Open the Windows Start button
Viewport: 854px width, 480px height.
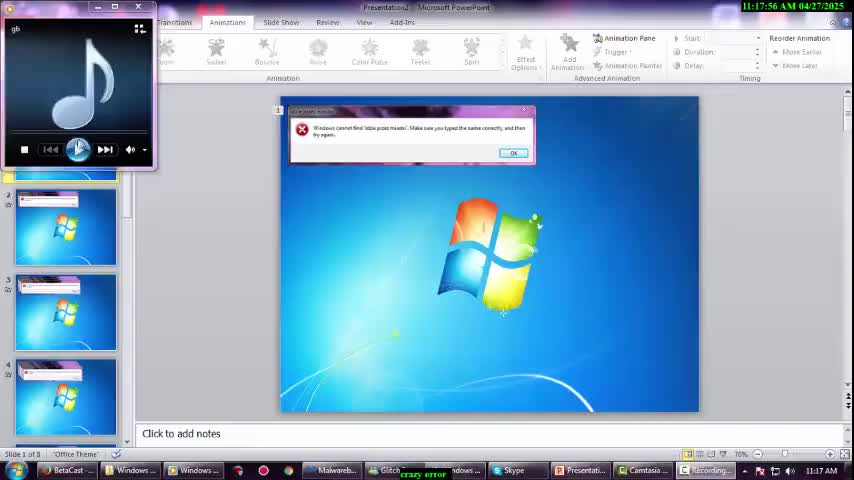16,470
